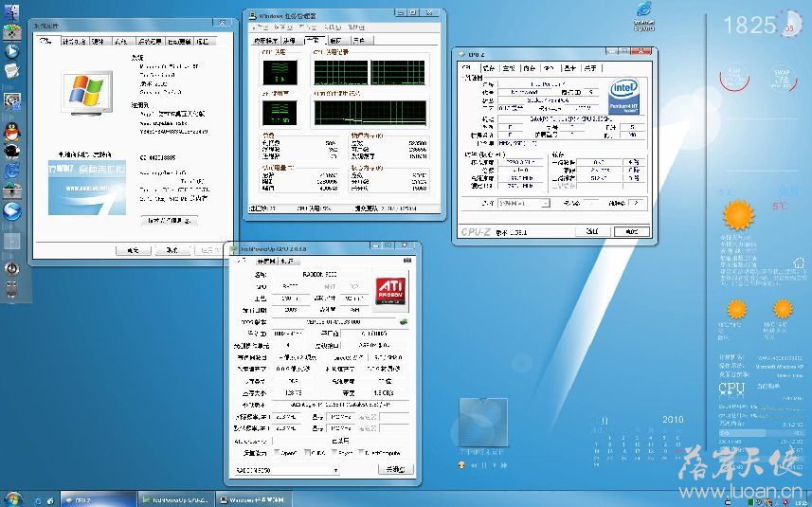Open the Finder-style icon atop the left dock
Screen dimensions: 812x507
[11, 12]
